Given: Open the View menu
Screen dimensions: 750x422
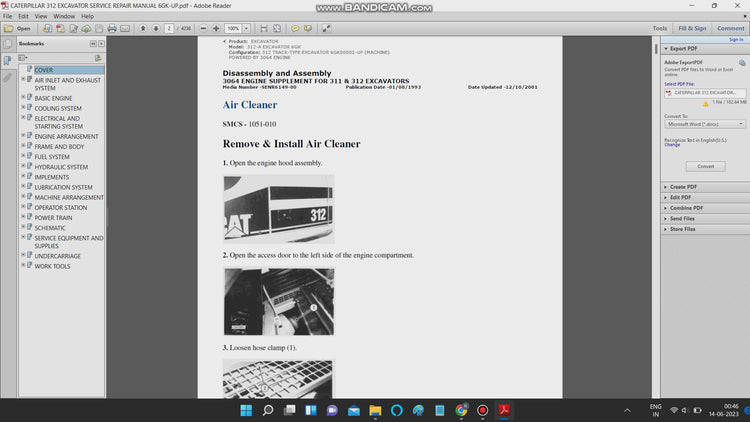Looking at the screenshot, I should [x=41, y=16].
